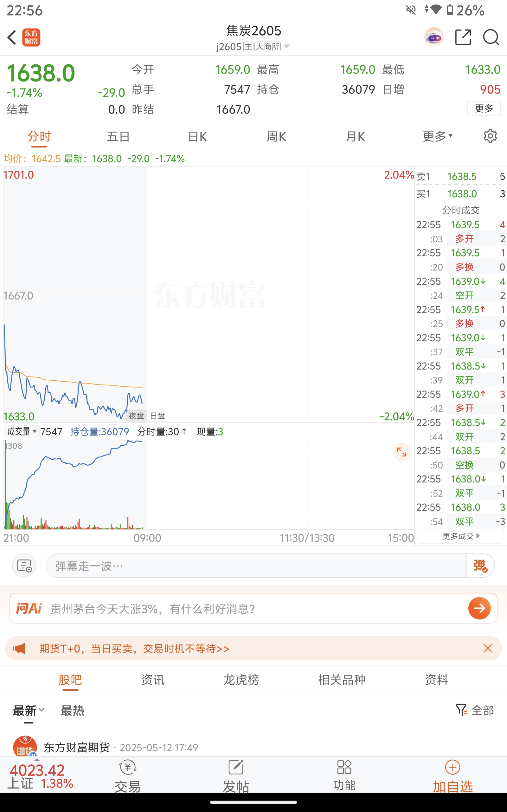Open the 成交量 indicator dropdown
Image resolution: width=507 pixels, height=812 pixels.
pos(22,431)
